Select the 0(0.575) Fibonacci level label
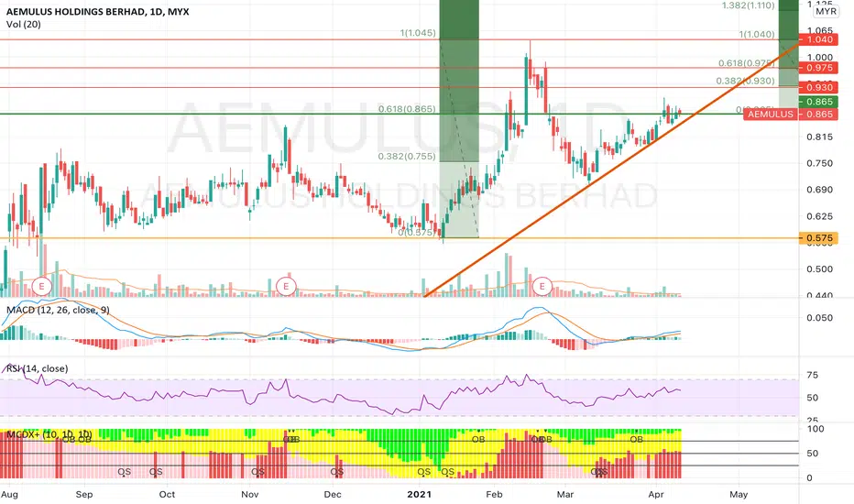The image size is (854, 504). point(416,233)
